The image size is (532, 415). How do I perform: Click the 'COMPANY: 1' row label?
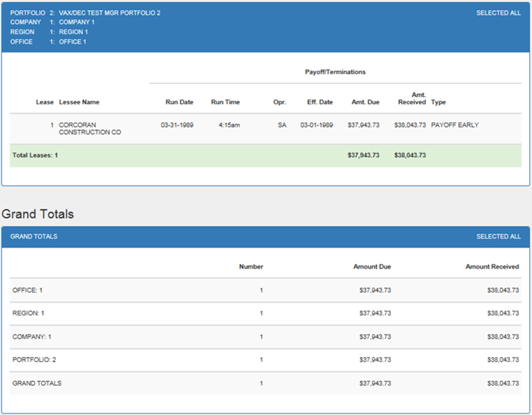(32, 337)
